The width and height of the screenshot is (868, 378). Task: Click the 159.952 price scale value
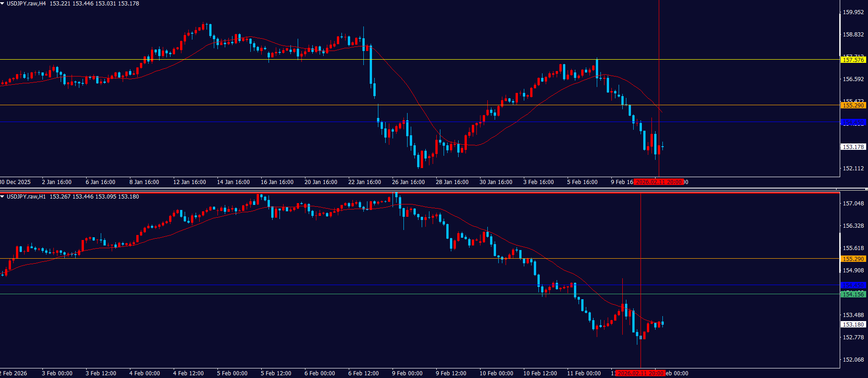coord(853,12)
